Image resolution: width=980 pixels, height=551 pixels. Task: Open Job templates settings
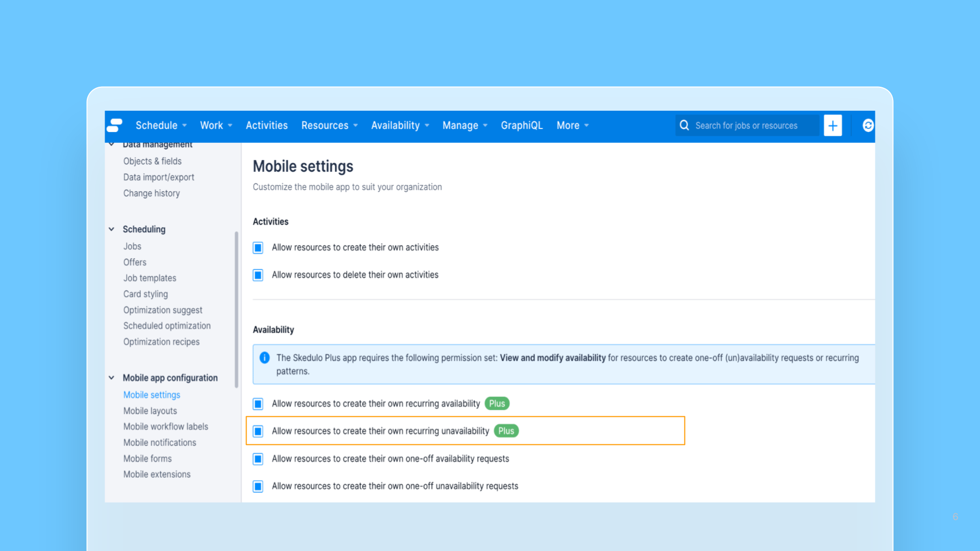point(150,278)
